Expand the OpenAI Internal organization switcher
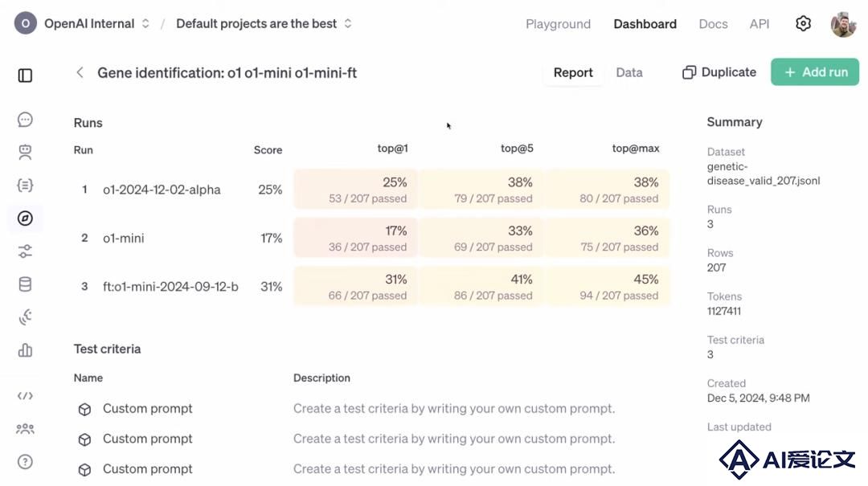 pyautogui.click(x=82, y=24)
